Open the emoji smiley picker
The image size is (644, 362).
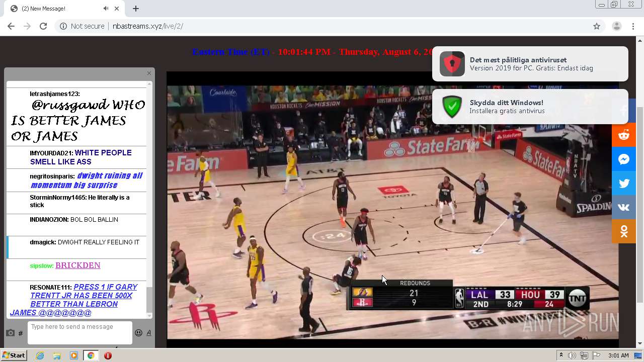click(x=138, y=332)
